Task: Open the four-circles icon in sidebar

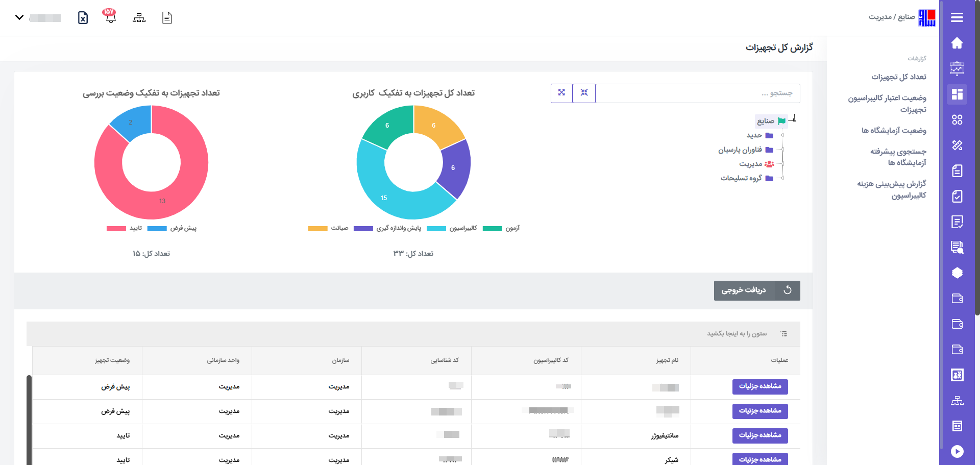Action: pyautogui.click(x=957, y=119)
